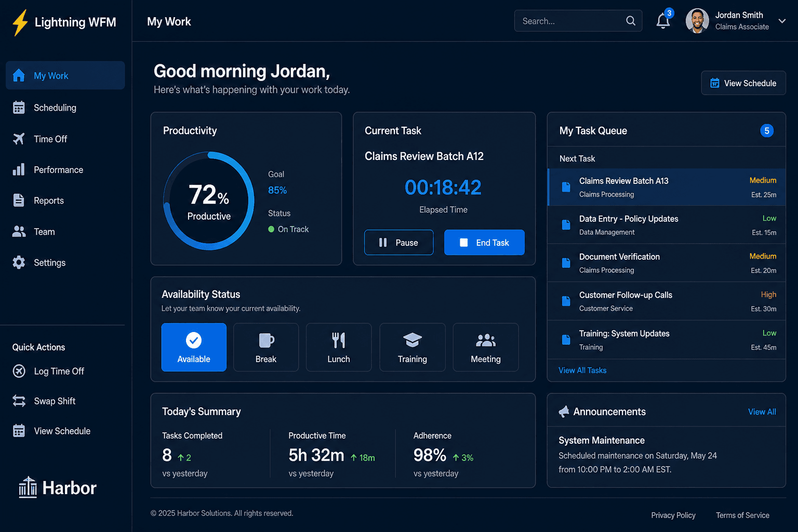Expand the Jordan Smith profile dropdown
The width and height of the screenshot is (798, 532).
point(782,21)
